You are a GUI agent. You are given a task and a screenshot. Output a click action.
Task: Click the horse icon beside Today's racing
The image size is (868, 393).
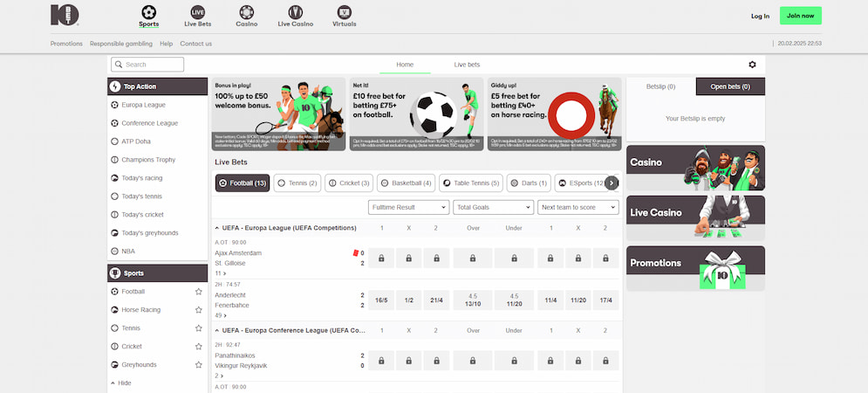pyautogui.click(x=114, y=178)
